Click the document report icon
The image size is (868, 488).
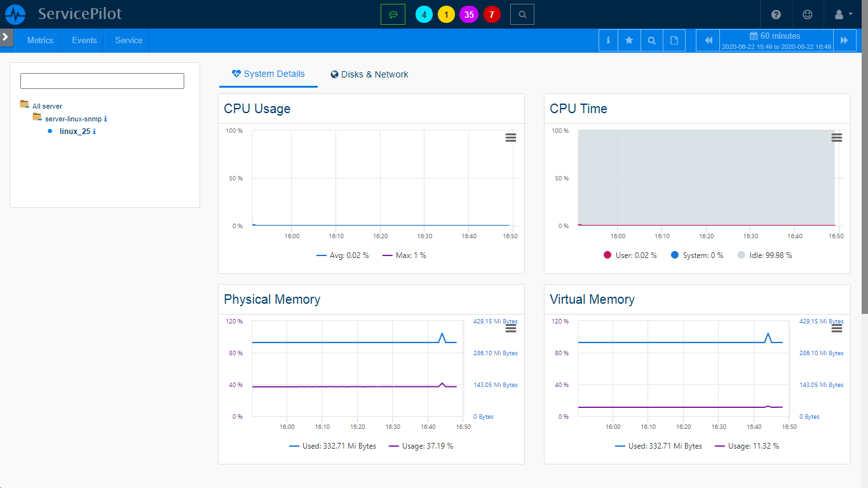674,40
